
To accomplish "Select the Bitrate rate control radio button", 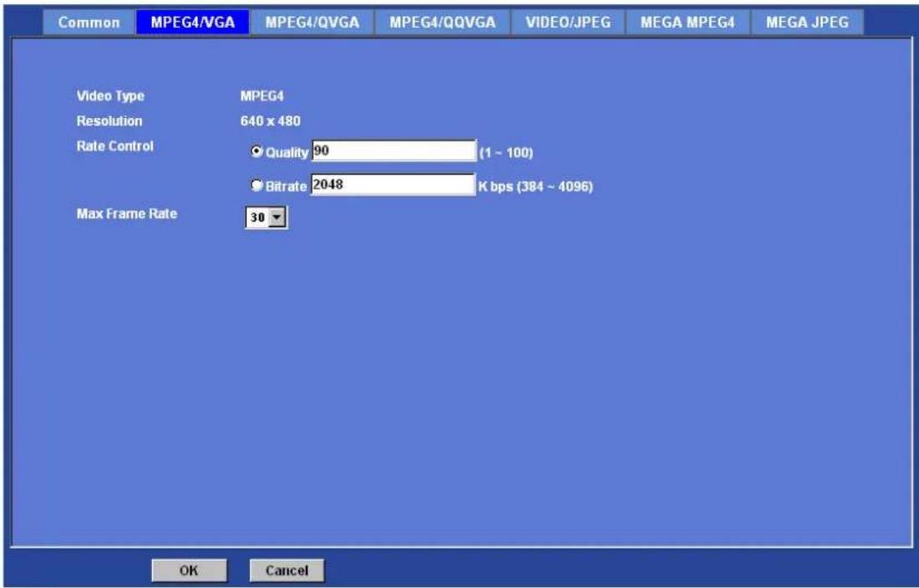I will pyautogui.click(x=256, y=185).
